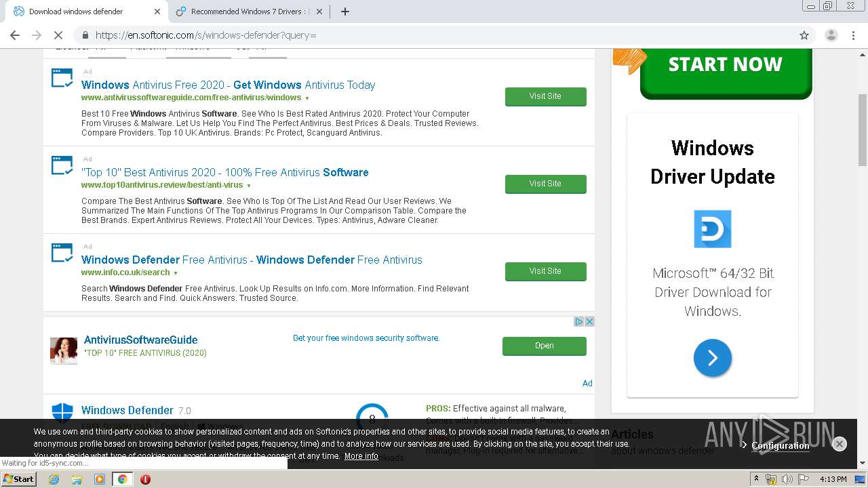Click the AntivirusSoftwareGuide banner title
868x488 pixels.
click(x=140, y=340)
